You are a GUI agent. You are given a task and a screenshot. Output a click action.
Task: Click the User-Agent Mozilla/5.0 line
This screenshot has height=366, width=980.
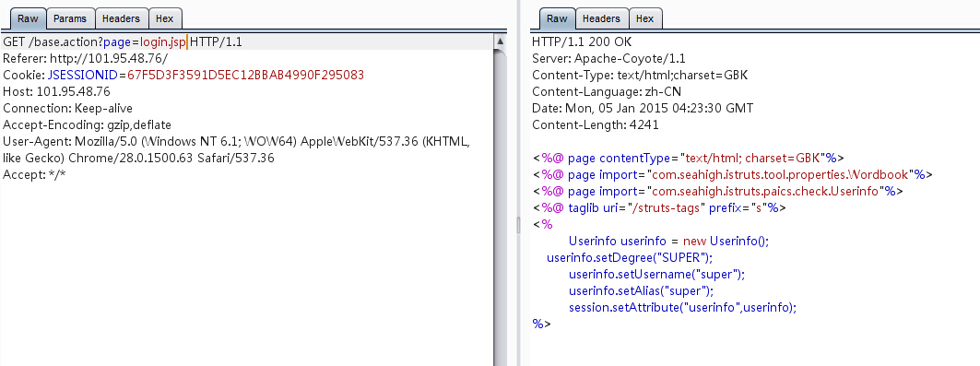point(236,142)
